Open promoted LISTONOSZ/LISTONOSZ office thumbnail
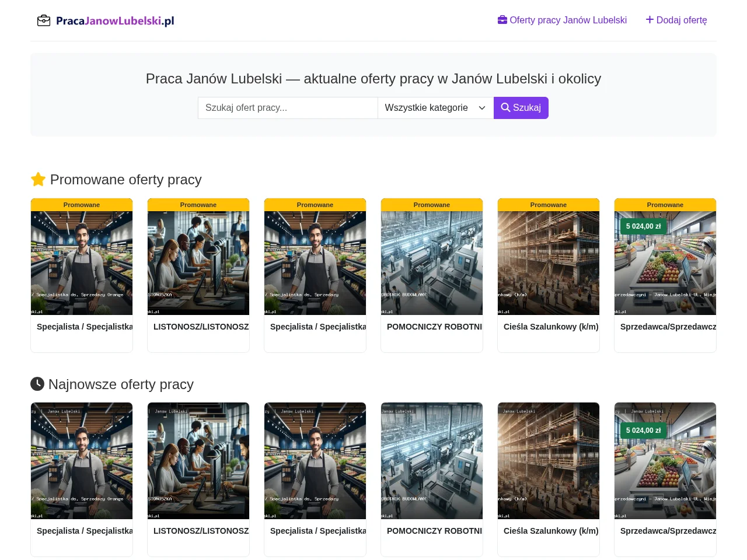The image size is (747, 560). (x=198, y=262)
